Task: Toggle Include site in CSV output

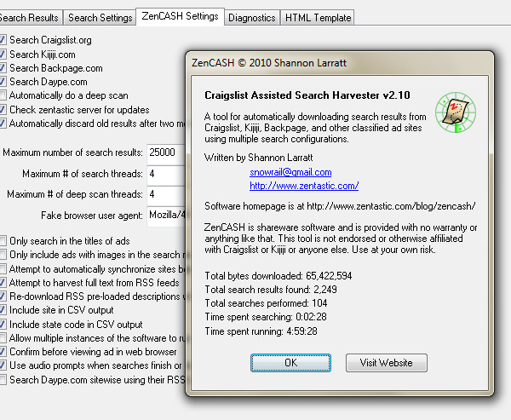Action: 3,310
